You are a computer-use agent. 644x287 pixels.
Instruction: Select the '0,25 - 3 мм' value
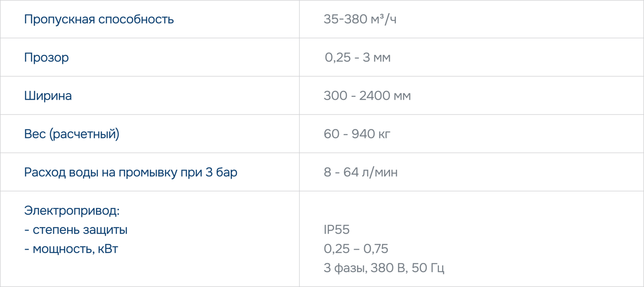click(358, 58)
